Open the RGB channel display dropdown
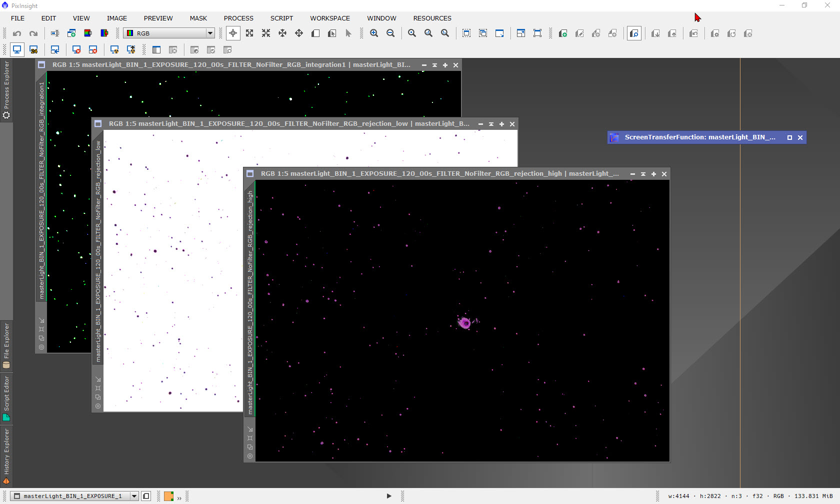The height and width of the screenshot is (504, 840). click(169, 33)
